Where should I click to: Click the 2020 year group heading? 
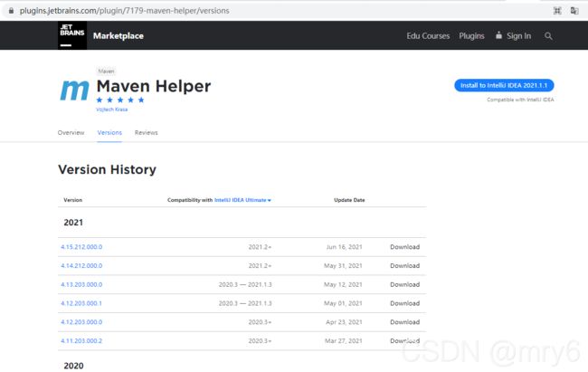[73, 366]
